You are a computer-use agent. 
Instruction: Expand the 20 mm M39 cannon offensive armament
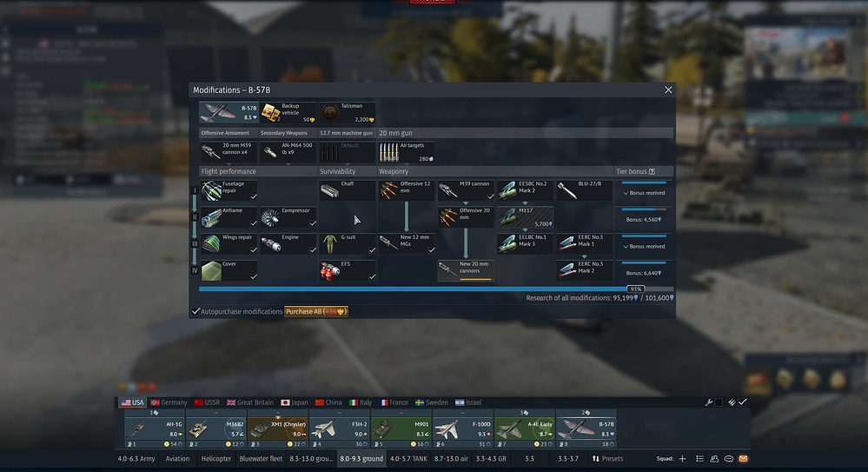(x=229, y=152)
